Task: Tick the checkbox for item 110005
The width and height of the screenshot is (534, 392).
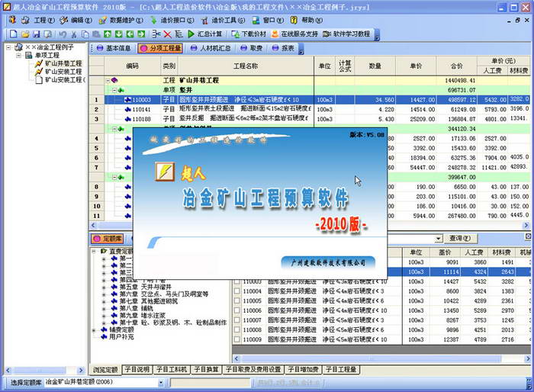Action: click(x=236, y=300)
